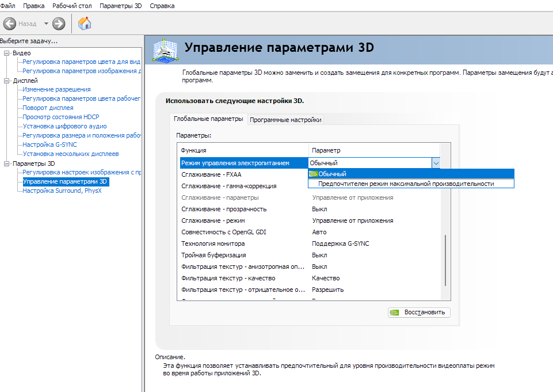Screen dimensions: 553x392
Task: Close the power mode combo box arrow
Action: [x=436, y=163]
